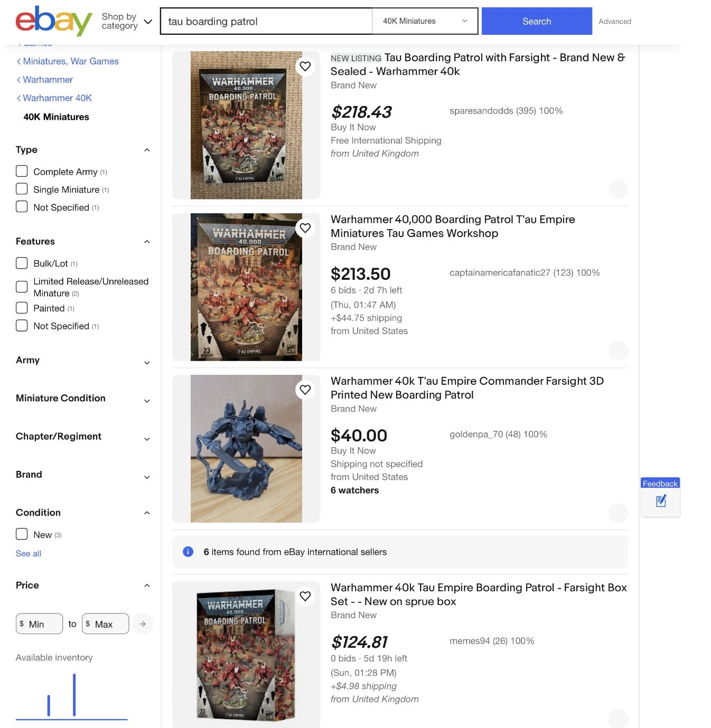
Task: Click the international sellers info icon
Action: tap(188, 551)
